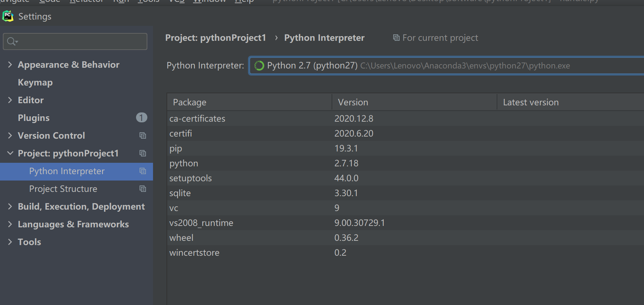
Task: Click the interpreter loading spinner icon
Action: 259,66
